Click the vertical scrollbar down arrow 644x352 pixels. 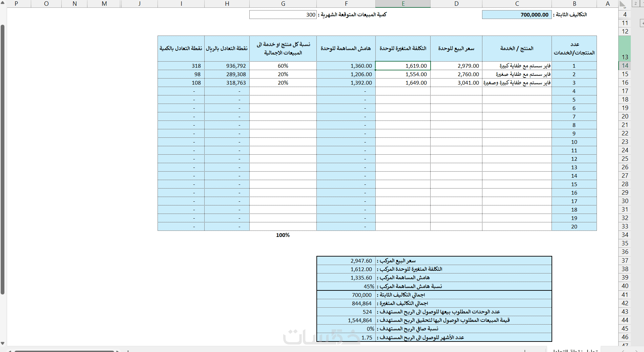coord(3,343)
